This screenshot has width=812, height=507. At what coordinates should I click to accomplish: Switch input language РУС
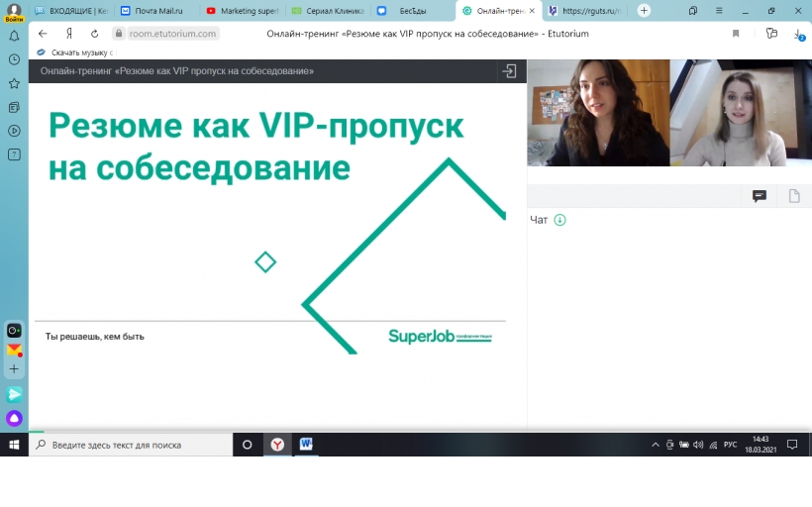[730, 445]
